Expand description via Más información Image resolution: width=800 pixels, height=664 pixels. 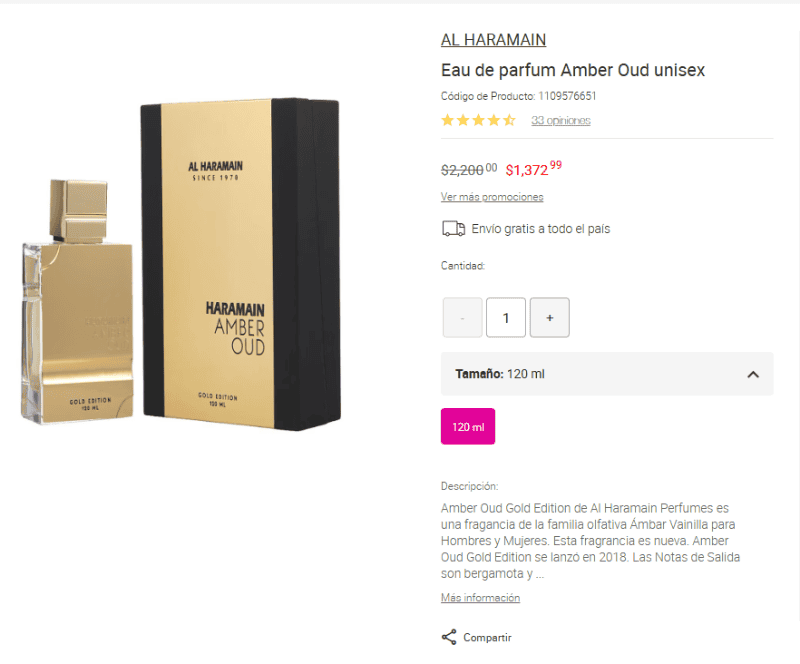pos(480,597)
